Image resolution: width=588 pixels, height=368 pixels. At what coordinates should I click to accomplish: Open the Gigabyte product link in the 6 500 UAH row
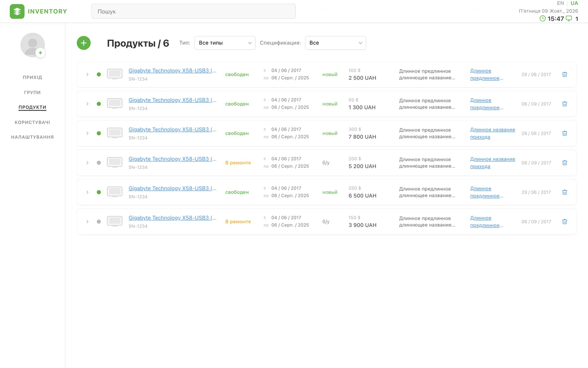pos(172,188)
